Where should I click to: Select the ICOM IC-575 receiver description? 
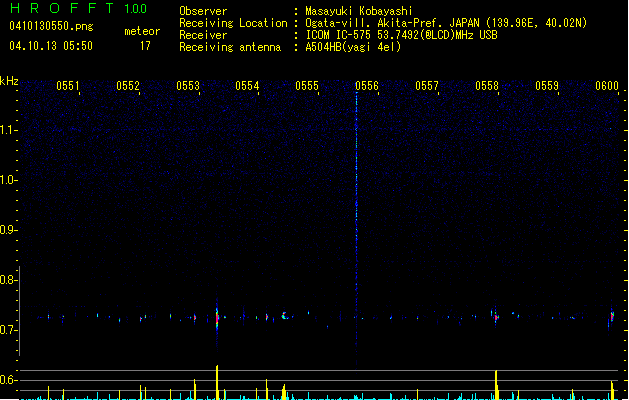click(401, 35)
